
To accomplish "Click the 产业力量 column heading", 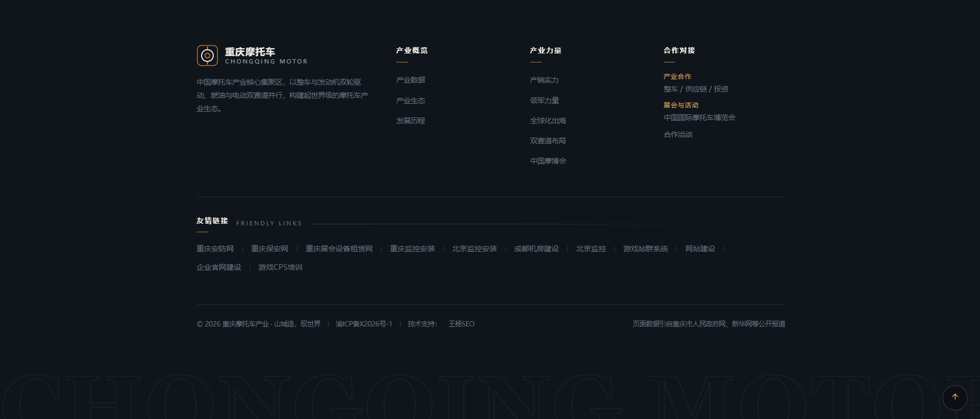I will (x=546, y=50).
